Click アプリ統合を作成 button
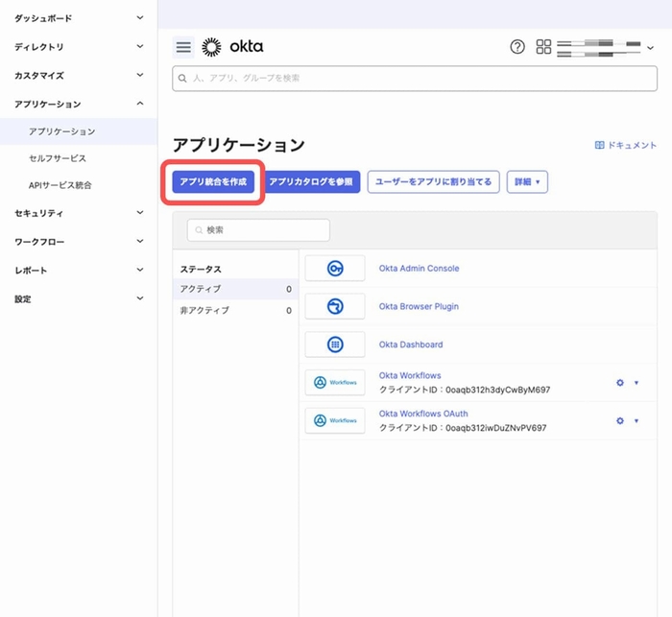Viewport: 672px width, 617px height. [213, 181]
